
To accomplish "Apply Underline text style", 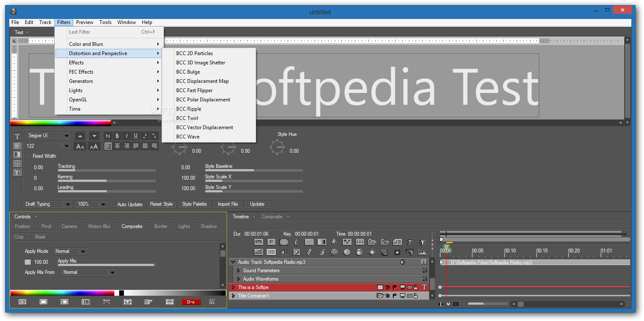I will pos(136,135).
